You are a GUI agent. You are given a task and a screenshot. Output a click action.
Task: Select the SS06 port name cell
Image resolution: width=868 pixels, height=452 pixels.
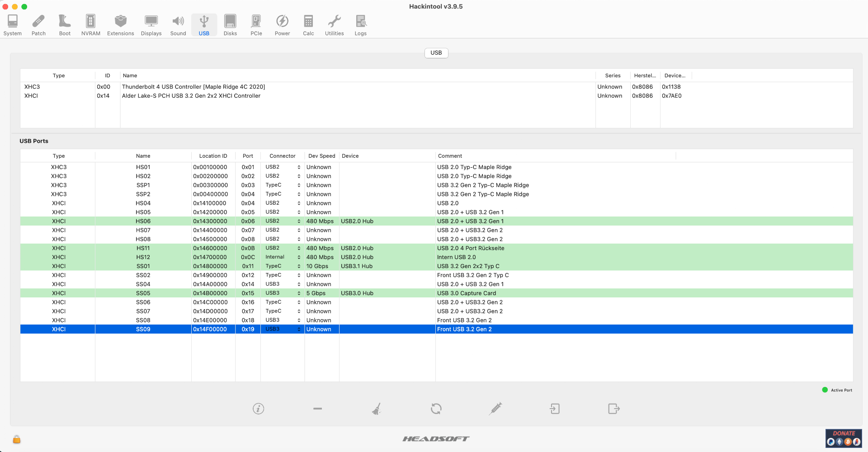pyautogui.click(x=143, y=302)
